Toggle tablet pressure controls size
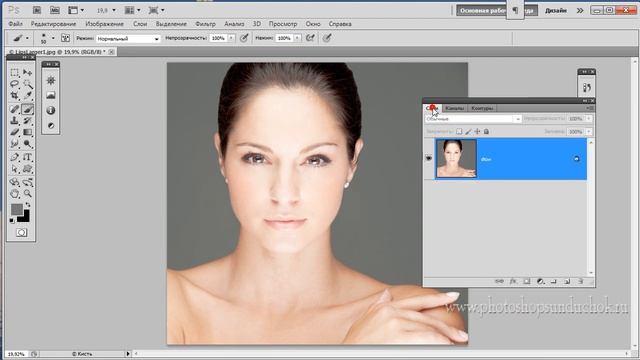Image resolution: width=640 pixels, height=360 pixels. 327,38
